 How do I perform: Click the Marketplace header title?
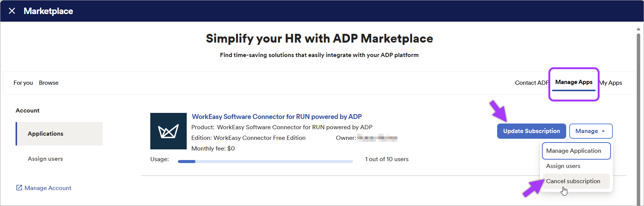(x=48, y=11)
